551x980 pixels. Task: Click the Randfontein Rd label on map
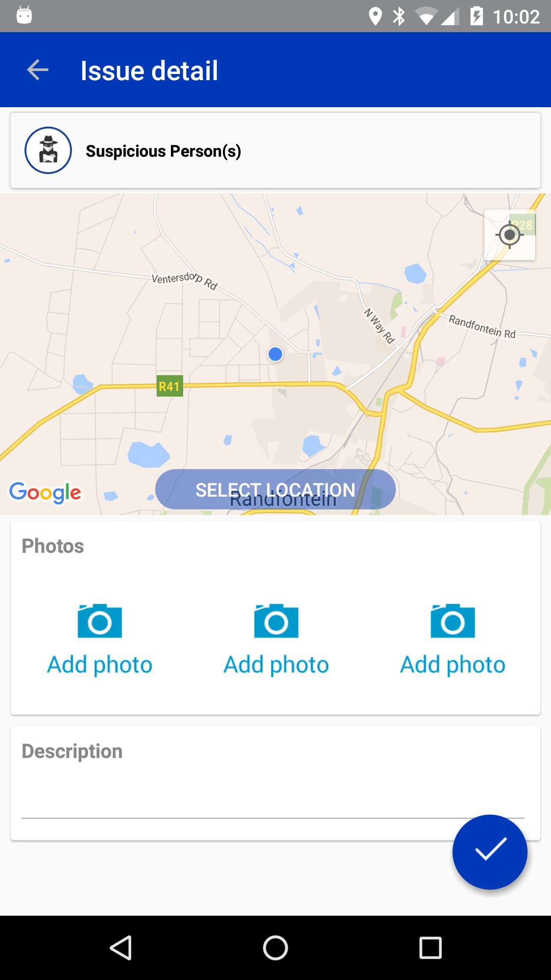tap(482, 327)
